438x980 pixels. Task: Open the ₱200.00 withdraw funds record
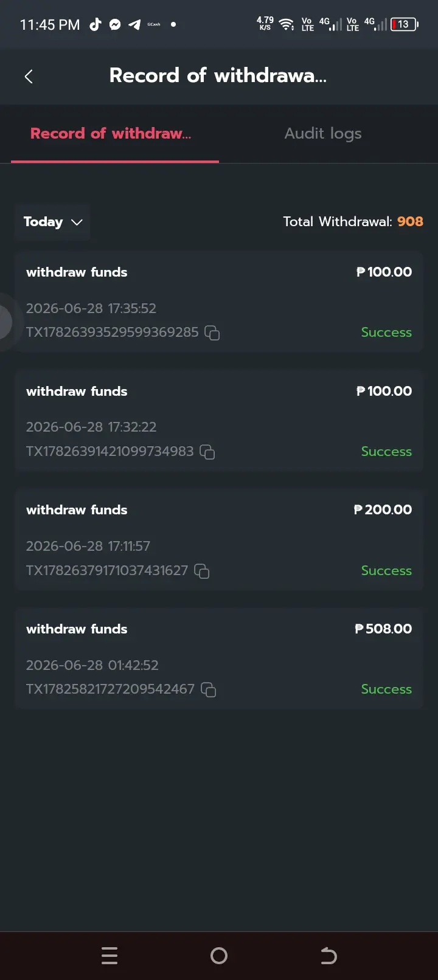[219, 539]
